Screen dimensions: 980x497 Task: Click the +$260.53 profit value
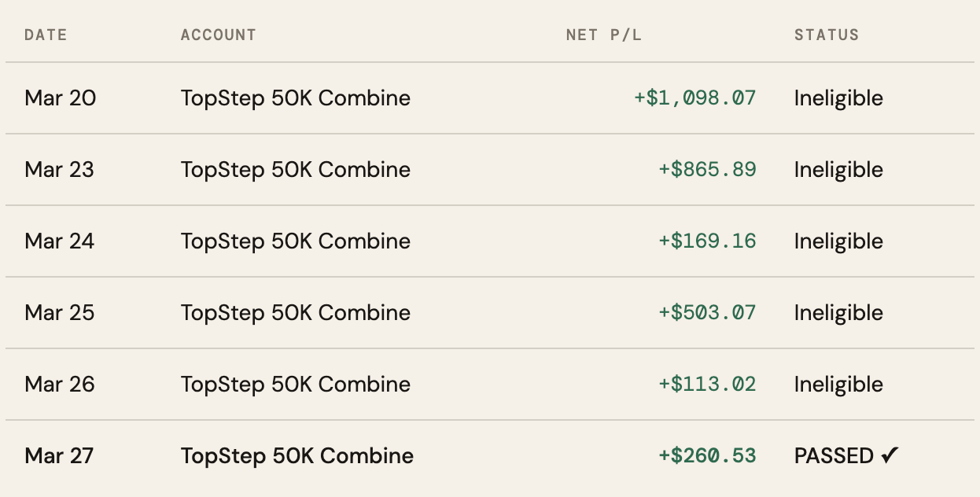[x=707, y=456]
